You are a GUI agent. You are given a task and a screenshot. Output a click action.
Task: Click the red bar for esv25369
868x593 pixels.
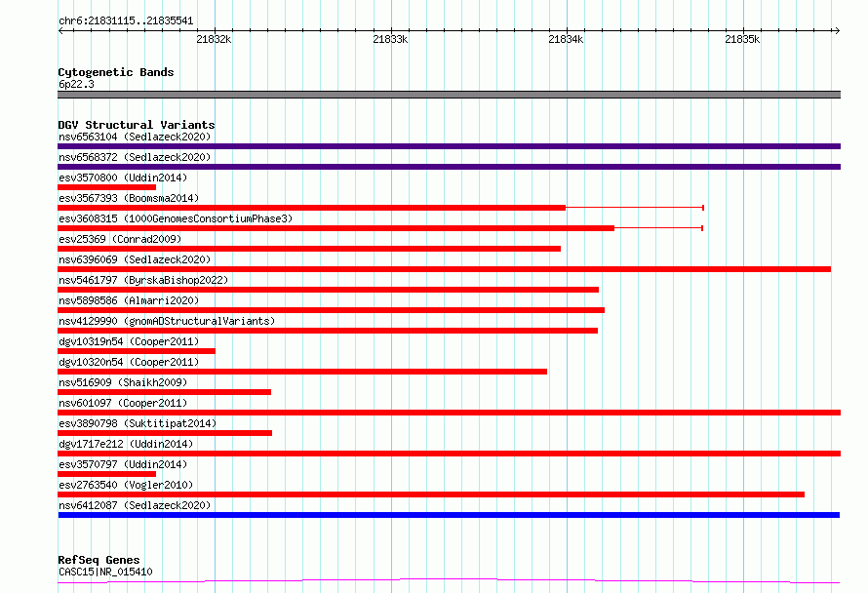point(309,249)
